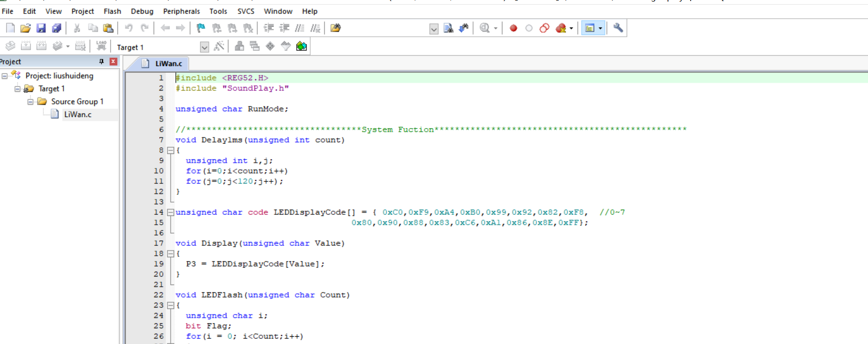Viewport: 868px width, 344px height.
Task: Insert breakpoint red dot icon
Action: pyautogui.click(x=513, y=28)
